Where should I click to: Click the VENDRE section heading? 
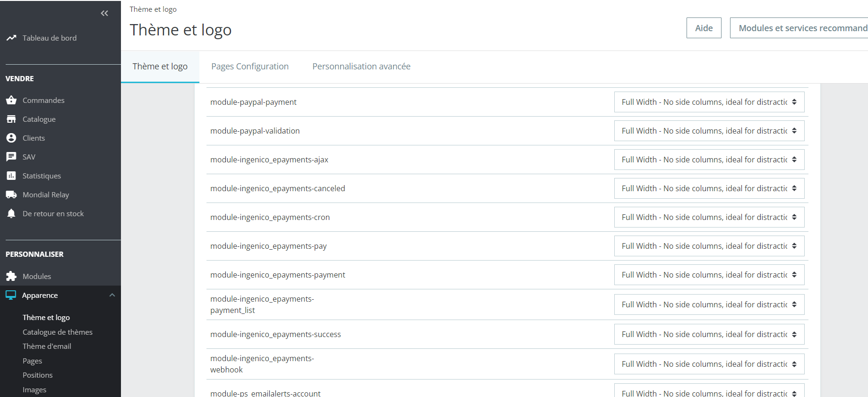19,78
